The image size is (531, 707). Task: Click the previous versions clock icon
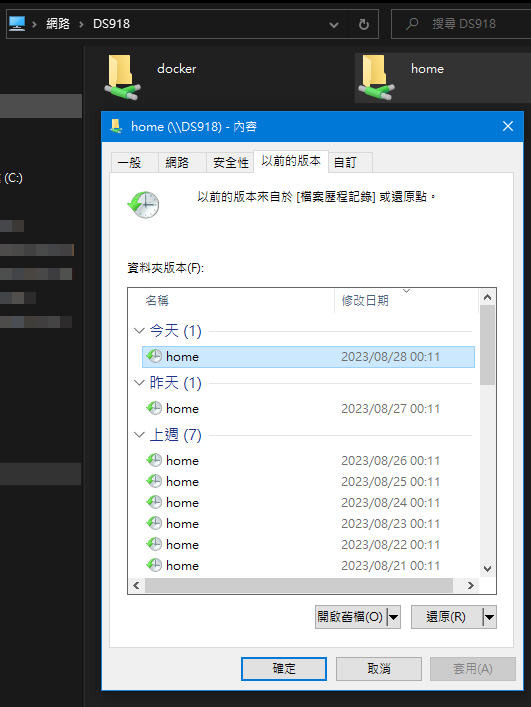tap(144, 205)
